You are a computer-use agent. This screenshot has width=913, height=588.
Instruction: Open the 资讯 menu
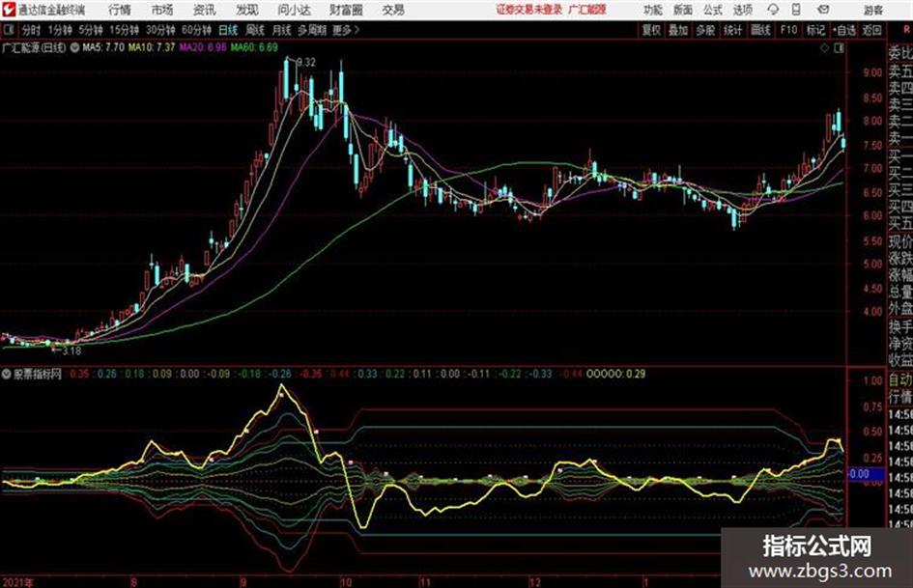click(x=204, y=10)
